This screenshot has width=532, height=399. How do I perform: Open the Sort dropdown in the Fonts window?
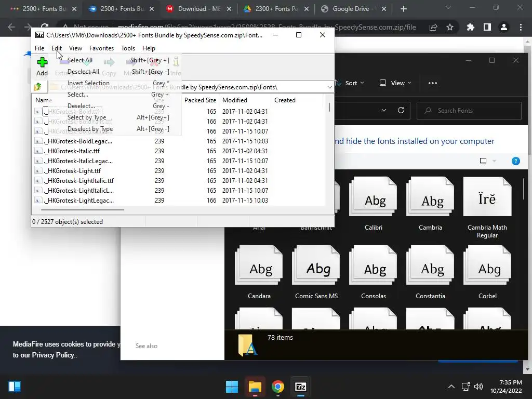pyautogui.click(x=350, y=83)
